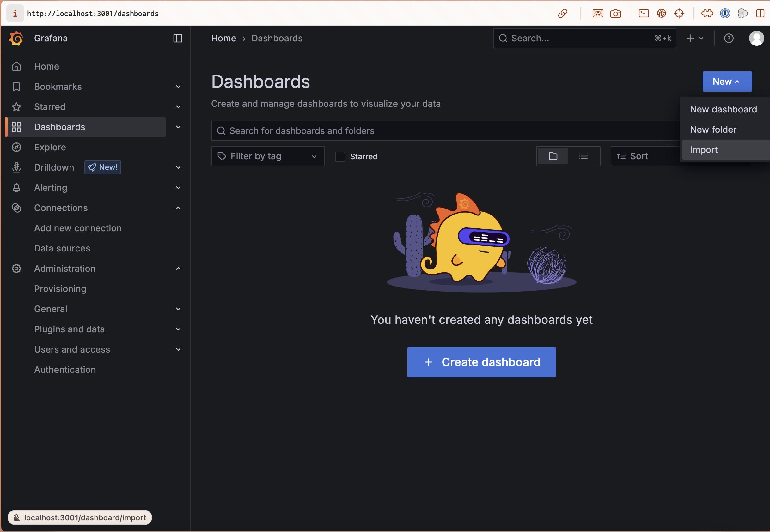
Task: Click the browser circle icon before split view
Action: tap(742, 13)
